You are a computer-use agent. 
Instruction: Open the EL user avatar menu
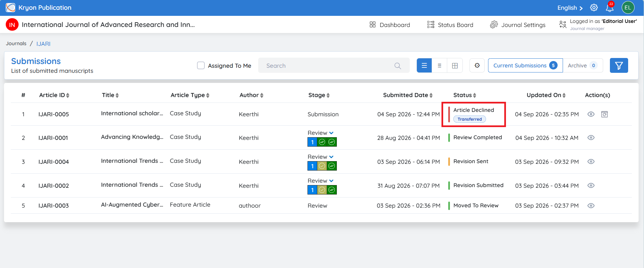coord(628,7)
